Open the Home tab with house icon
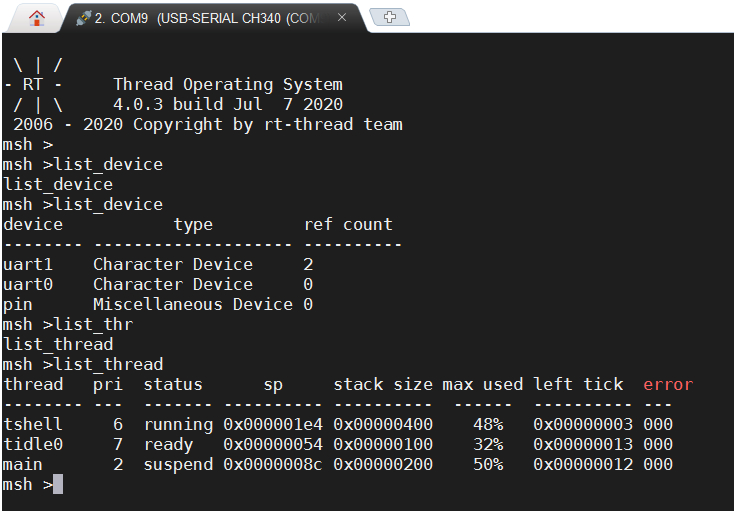 pyautogui.click(x=37, y=17)
